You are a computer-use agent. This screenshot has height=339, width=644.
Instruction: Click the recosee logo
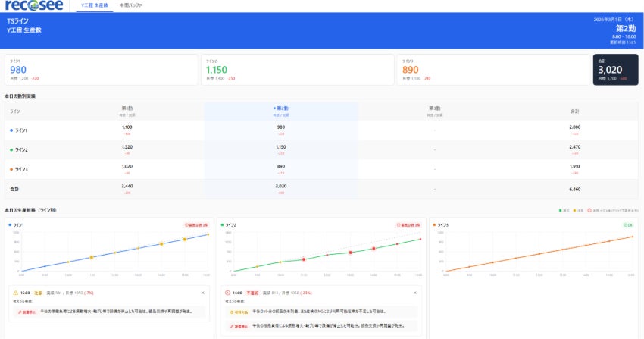click(x=35, y=5)
